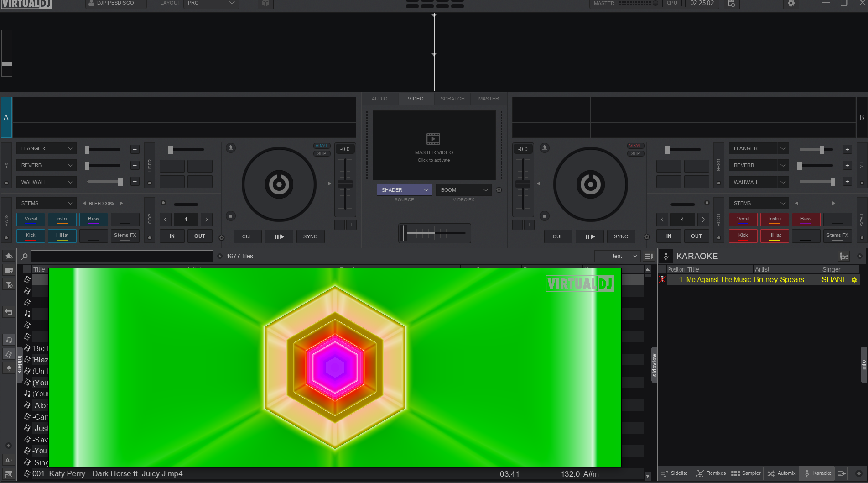Open the BOOM video FX dropdown
This screenshot has height=483, width=868.
coord(485,190)
